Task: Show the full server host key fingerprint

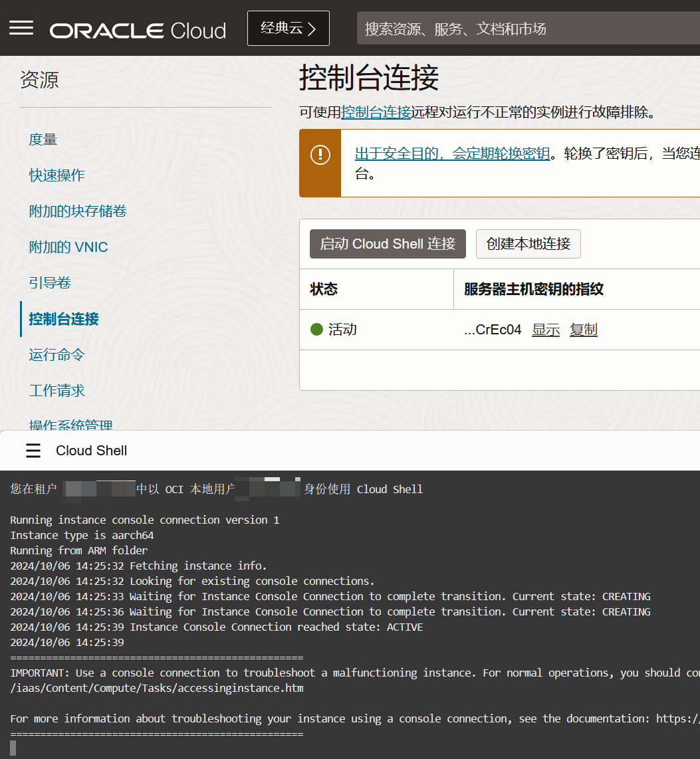Action: click(546, 330)
